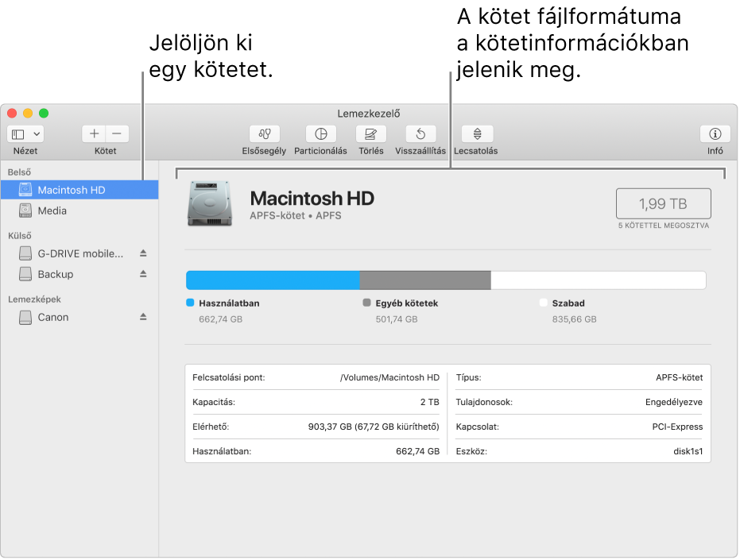Run Elsősegély first aid tool

pyautogui.click(x=264, y=134)
